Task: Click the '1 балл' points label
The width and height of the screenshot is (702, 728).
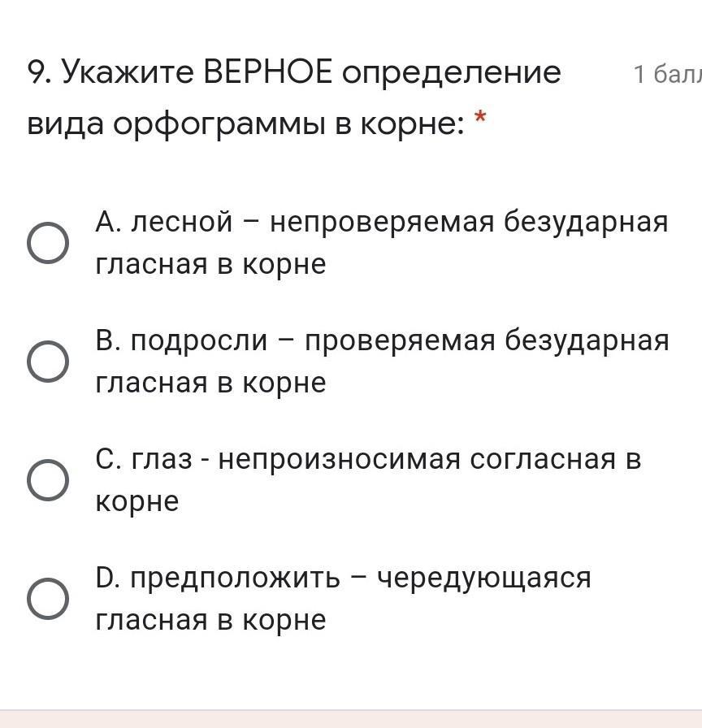Action: click(x=665, y=75)
